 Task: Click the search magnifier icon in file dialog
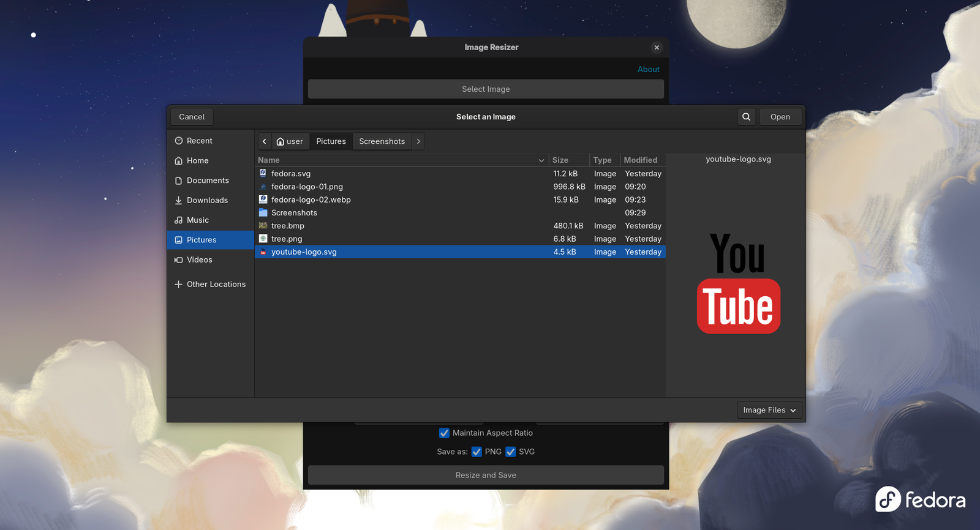coord(746,117)
